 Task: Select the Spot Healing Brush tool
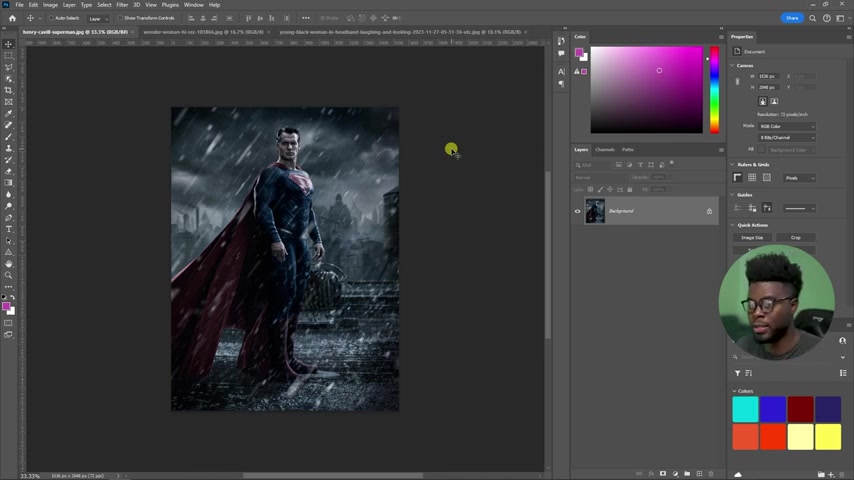8,125
